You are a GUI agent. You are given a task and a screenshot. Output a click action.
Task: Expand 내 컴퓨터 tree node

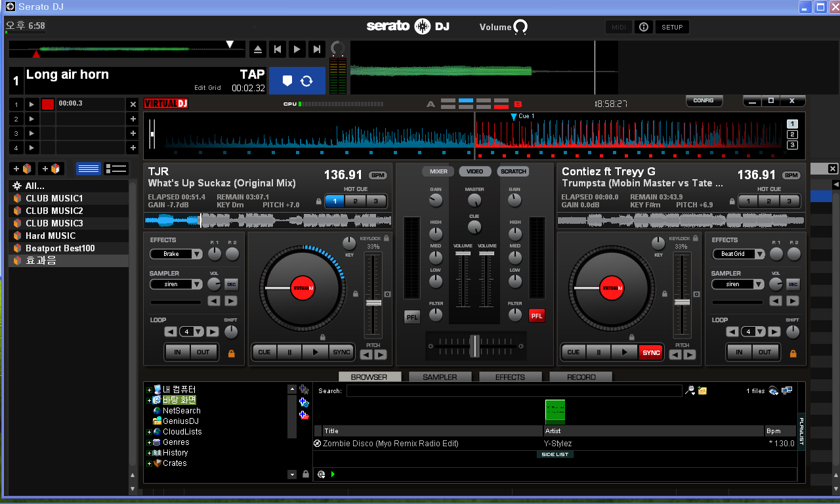pos(149,390)
